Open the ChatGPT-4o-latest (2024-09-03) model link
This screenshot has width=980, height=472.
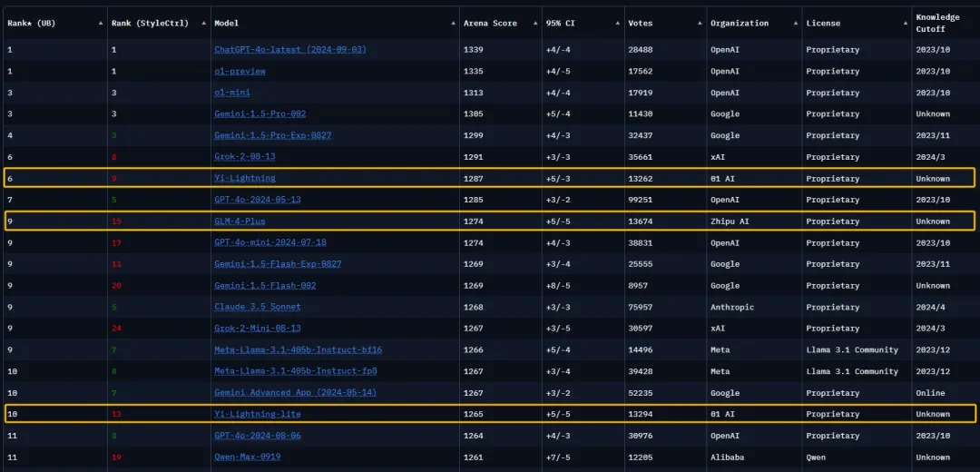pyautogui.click(x=290, y=49)
